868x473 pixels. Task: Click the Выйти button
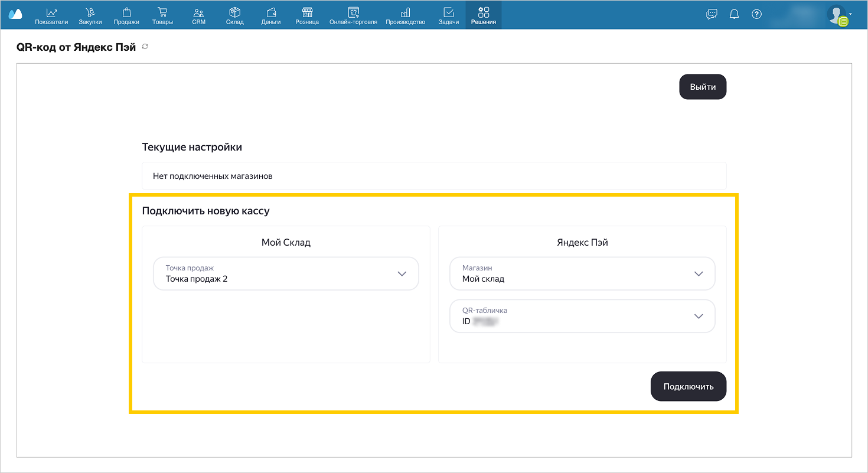coord(703,87)
